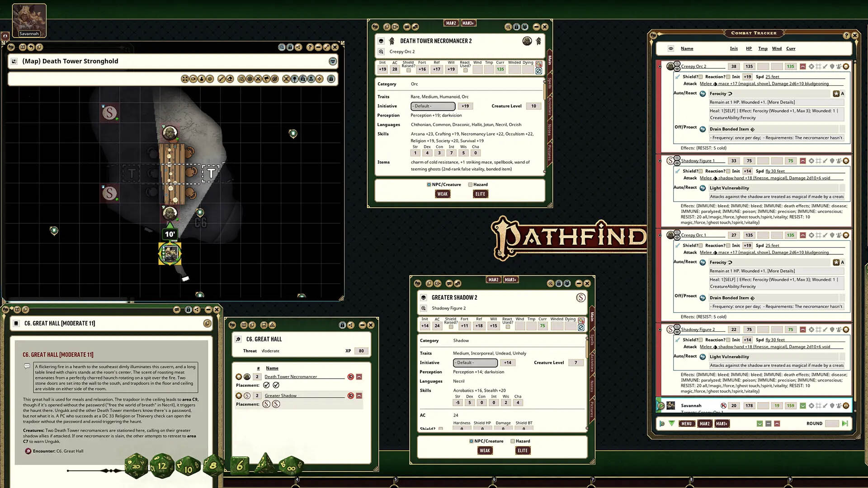Click next actor arrow in Combat Tracker
Screen dimensions: 868x488
(844, 423)
